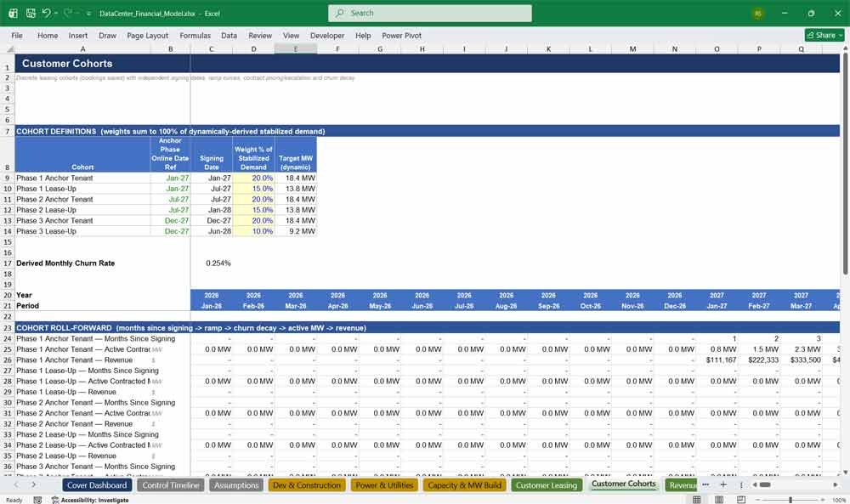The width and height of the screenshot is (850, 504).
Task: Click the Share button
Action: 824,35
